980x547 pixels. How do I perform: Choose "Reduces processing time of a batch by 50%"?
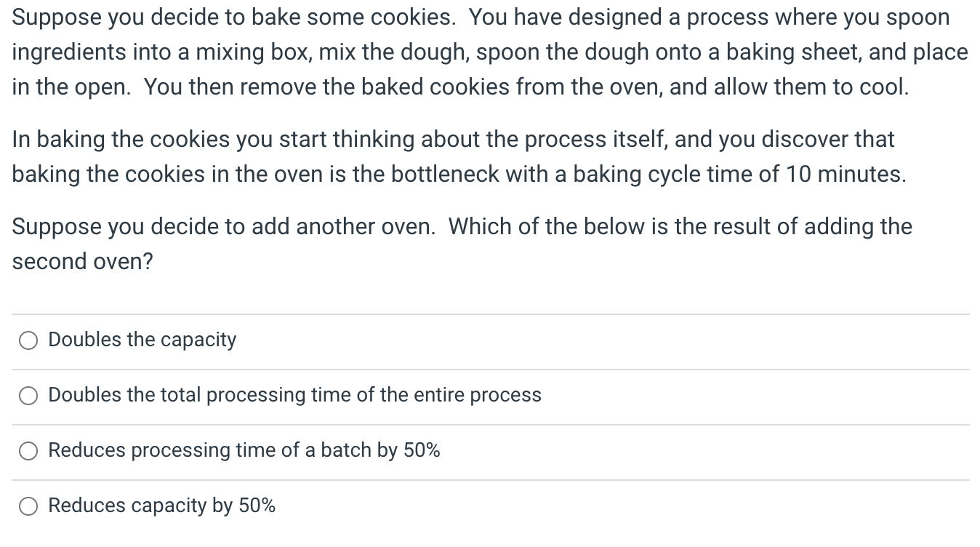point(28,451)
